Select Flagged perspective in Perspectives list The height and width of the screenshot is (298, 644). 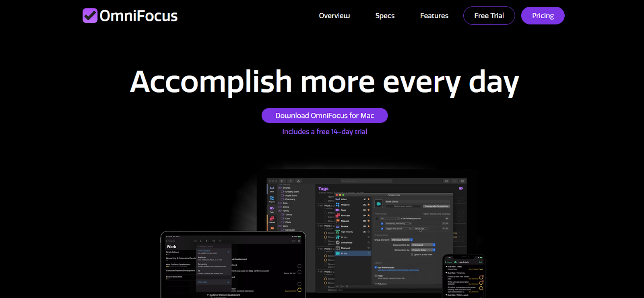[x=353, y=221]
